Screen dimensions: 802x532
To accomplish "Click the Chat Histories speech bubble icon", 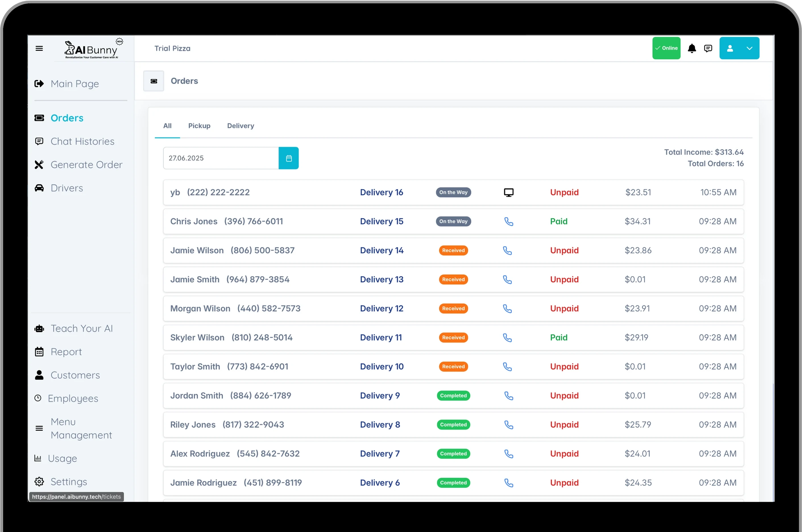I will [39, 141].
